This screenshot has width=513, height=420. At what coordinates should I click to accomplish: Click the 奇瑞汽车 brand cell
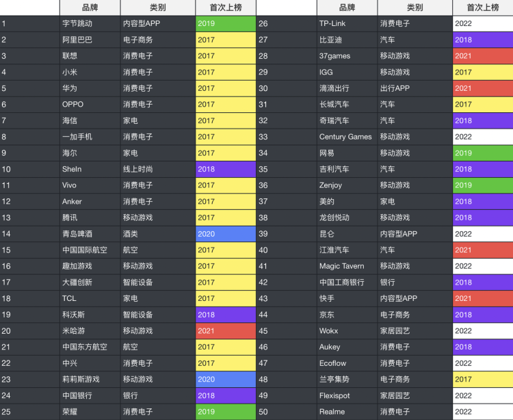[347, 120]
